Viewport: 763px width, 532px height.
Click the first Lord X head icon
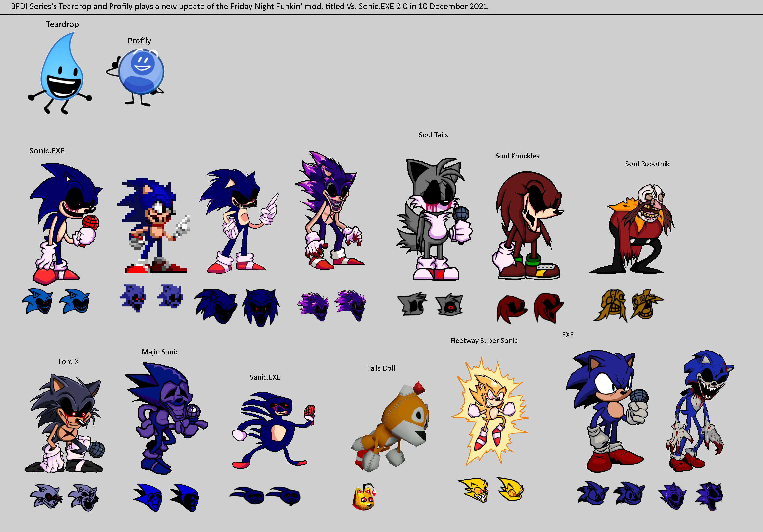point(46,496)
